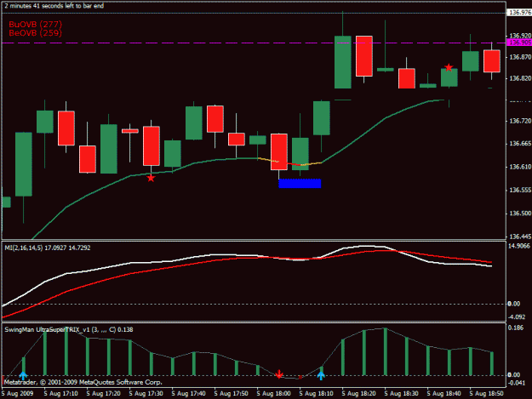Image resolution: width=532 pixels, height=399 pixels.
Task: Click the MI(2,16,14,5) indicator label
Action: 48,248
